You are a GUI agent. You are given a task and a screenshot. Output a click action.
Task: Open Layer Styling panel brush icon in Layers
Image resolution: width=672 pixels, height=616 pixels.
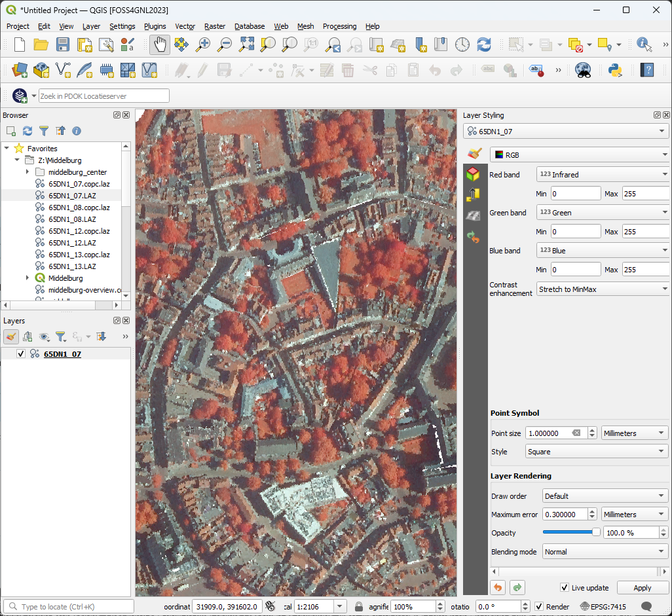tap(11, 336)
